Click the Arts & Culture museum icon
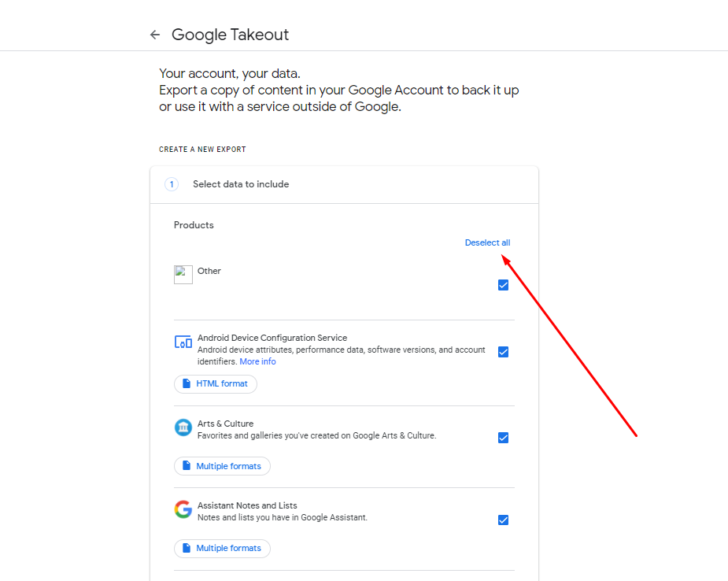 (183, 427)
